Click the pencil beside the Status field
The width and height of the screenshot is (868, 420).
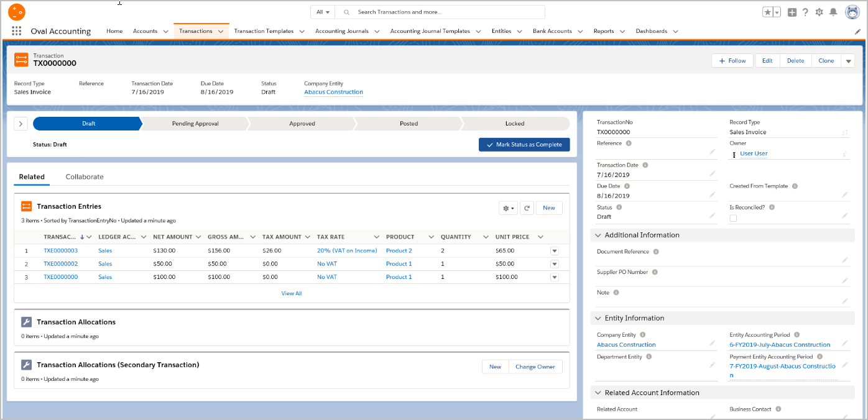(x=712, y=216)
